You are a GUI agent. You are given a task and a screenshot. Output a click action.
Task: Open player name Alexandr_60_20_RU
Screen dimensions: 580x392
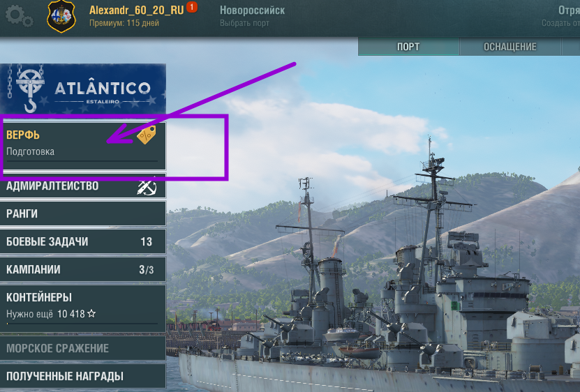pos(137,10)
